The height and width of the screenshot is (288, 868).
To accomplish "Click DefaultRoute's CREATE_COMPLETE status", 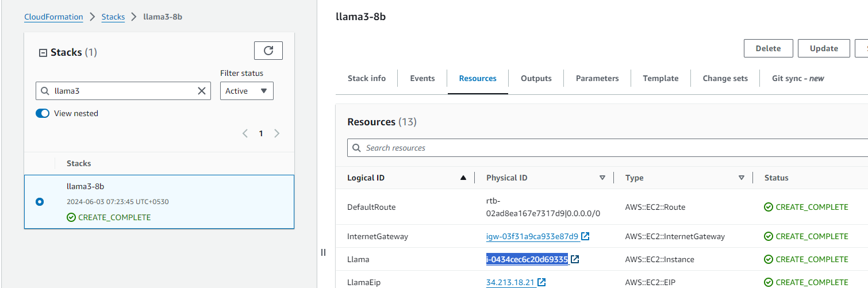I will point(806,207).
